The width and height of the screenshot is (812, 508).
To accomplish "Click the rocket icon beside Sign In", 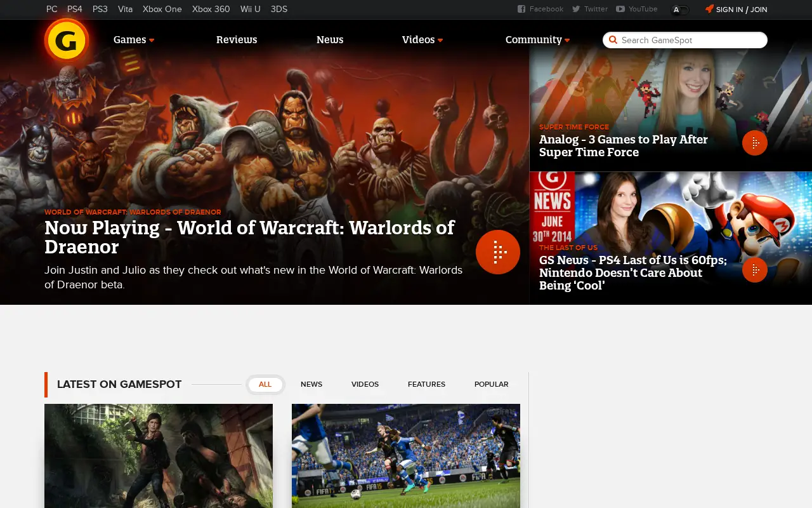I will coord(709,9).
